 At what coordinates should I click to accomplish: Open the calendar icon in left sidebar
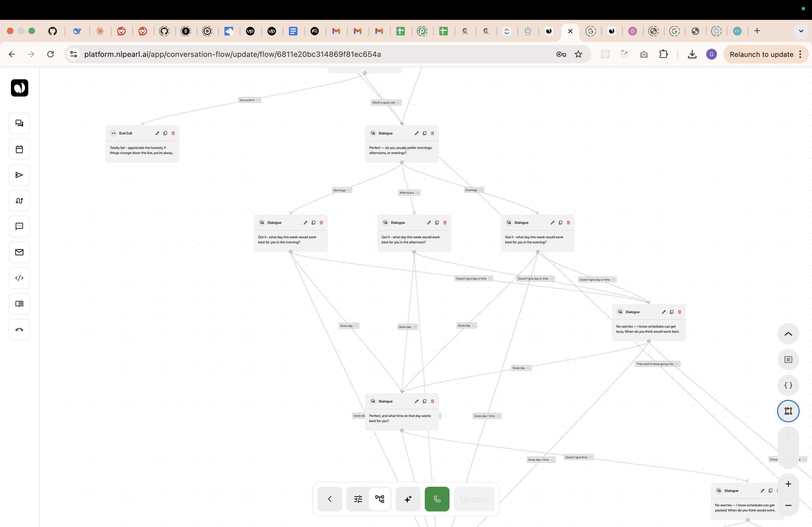pyautogui.click(x=19, y=149)
